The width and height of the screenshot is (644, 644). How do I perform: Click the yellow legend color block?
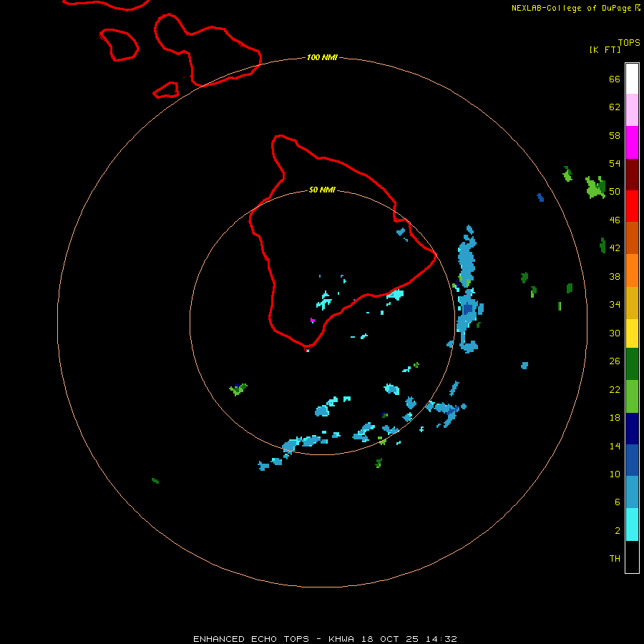point(632,333)
